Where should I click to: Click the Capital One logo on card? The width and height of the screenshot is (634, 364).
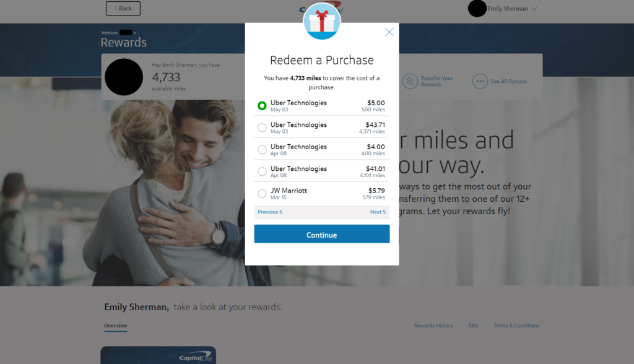(196, 358)
